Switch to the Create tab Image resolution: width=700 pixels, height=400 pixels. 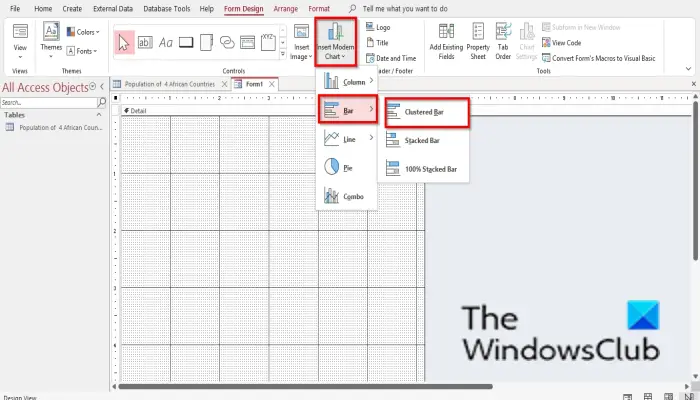click(72, 8)
